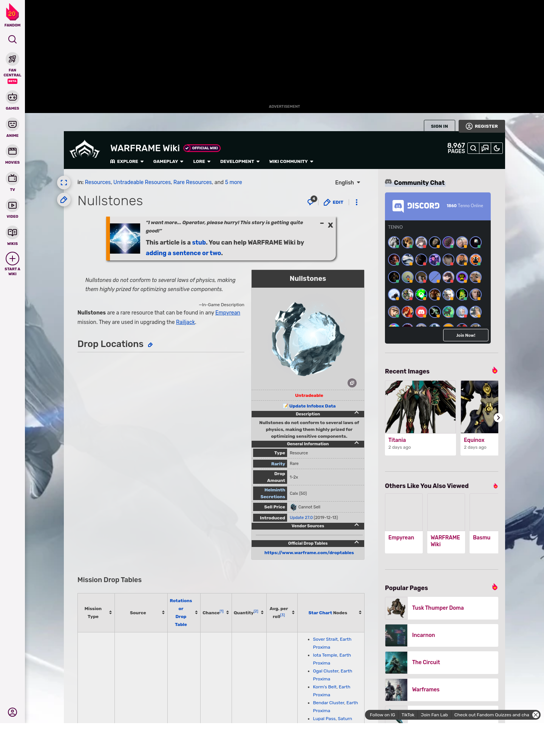Open the Wikis book icon

[x=12, y=232]
